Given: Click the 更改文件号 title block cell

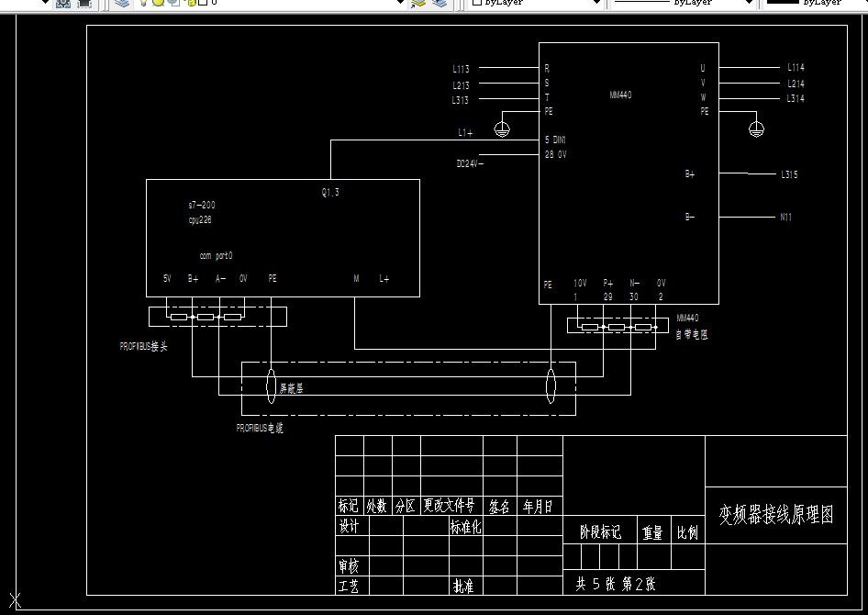Looking at the screenshot, I should [x=451, y=506].
